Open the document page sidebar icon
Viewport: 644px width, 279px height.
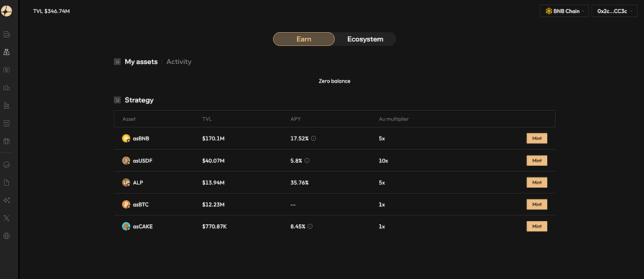pos(6,182)
